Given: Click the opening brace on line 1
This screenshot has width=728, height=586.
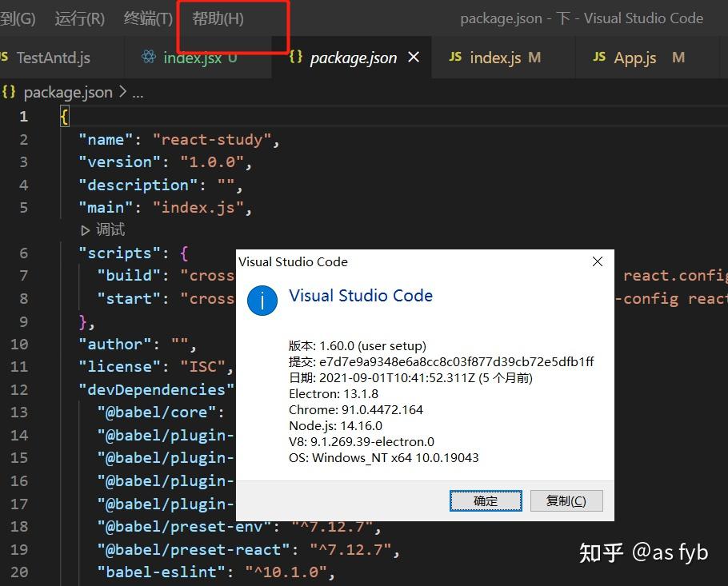Looking at the screenshot, I should [64, 117].
